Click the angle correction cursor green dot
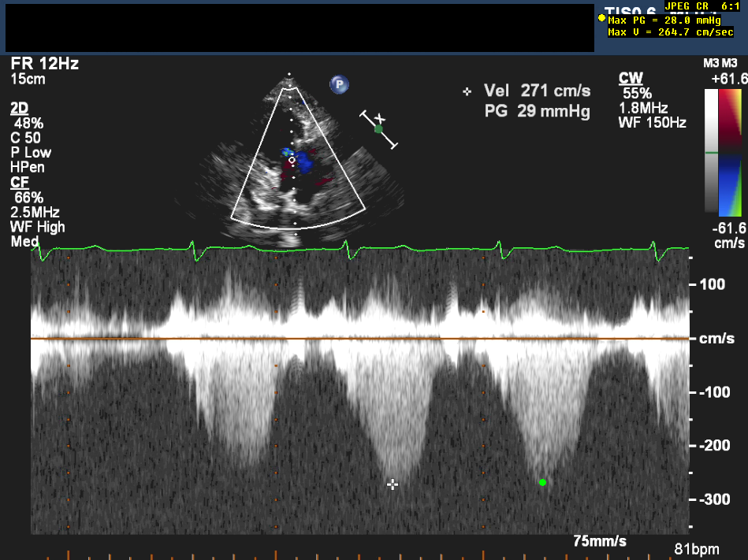The width and height of the screenshot is (748, 560). [x=378, y=129]
